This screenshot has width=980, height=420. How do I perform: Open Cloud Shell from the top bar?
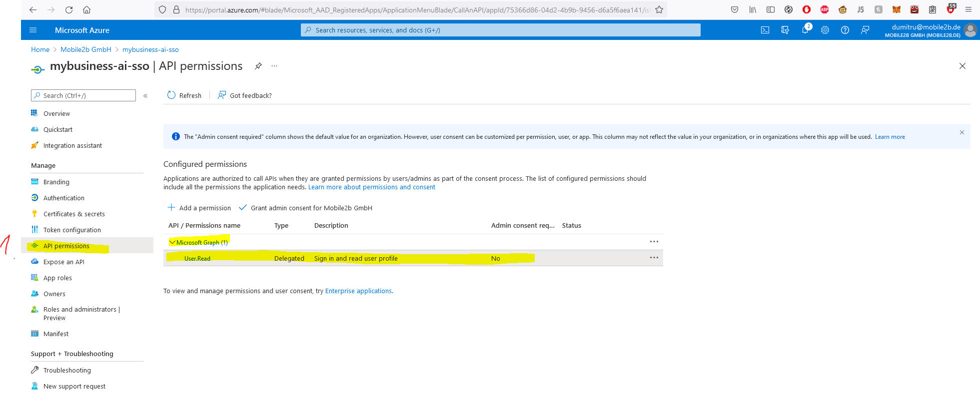(x=765, y=30)
